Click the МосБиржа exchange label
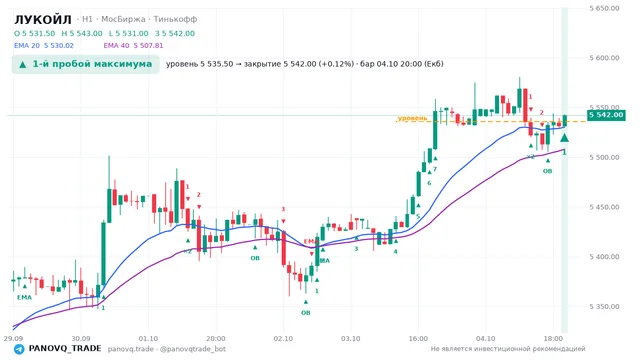640x360 pixels. click(123, 19)
